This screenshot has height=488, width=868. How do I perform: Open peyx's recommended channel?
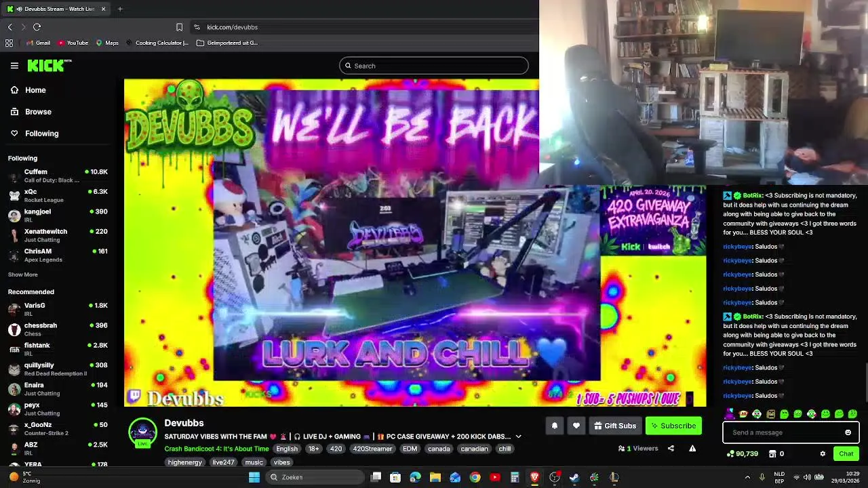point(58,409)
